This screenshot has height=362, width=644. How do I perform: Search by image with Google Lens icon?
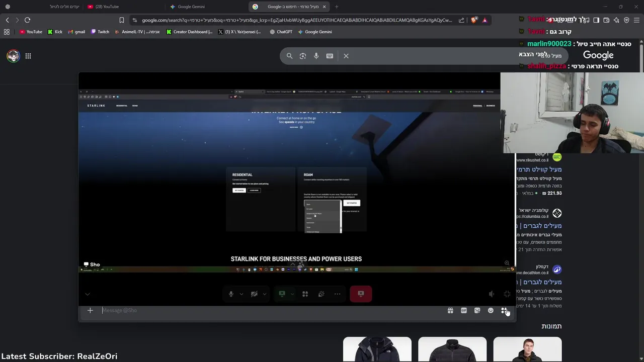303,56
